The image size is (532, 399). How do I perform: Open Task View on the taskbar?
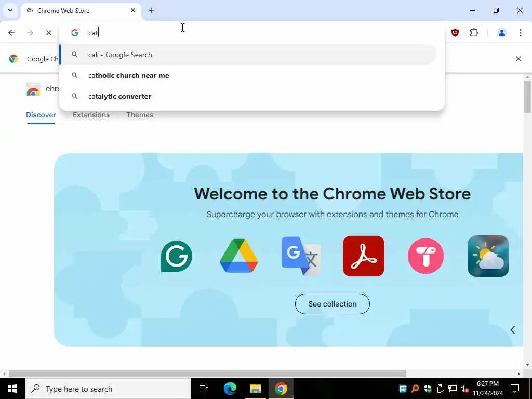tap(204, 389)
